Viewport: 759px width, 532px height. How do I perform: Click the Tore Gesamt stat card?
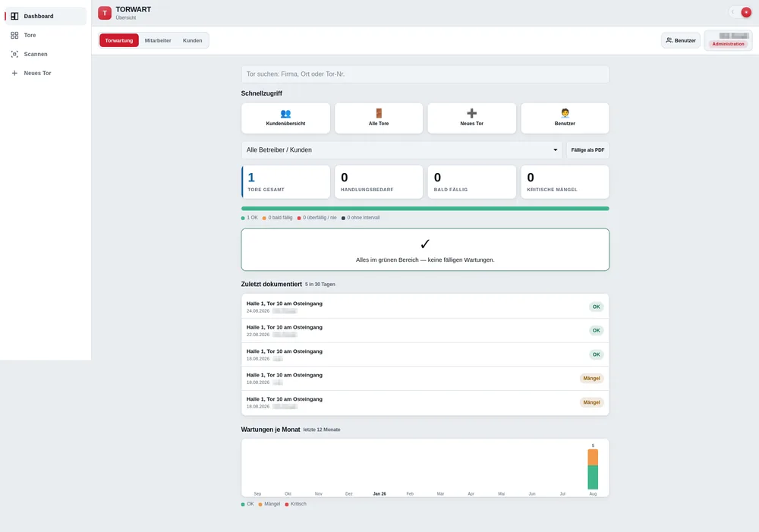(285, 182)
